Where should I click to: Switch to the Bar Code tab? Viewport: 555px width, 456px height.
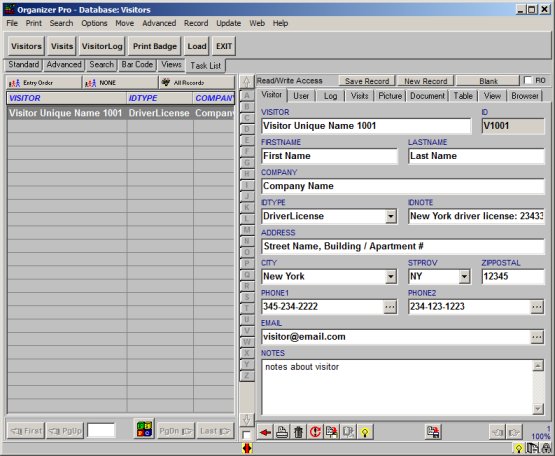137,65
